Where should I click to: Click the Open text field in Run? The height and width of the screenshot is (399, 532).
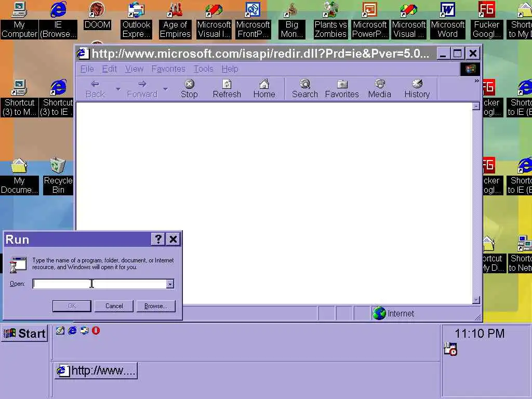[99, 284]
